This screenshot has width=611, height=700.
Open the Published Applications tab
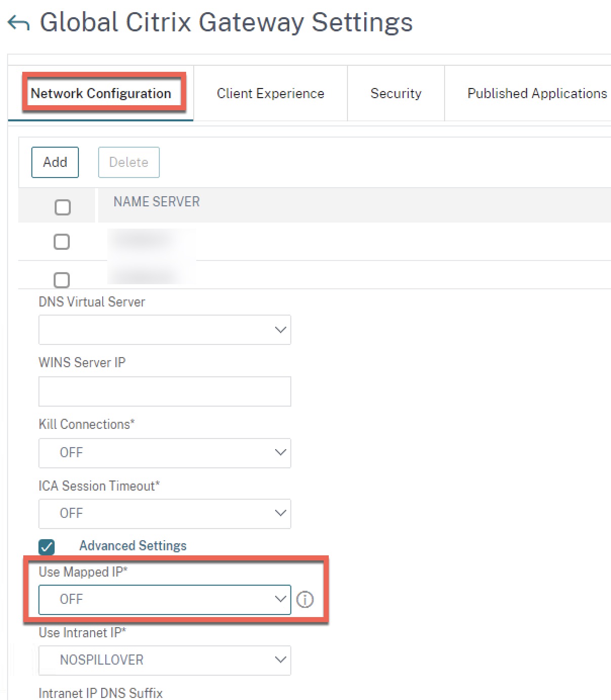pyautogui.click(x=537, y=93)
